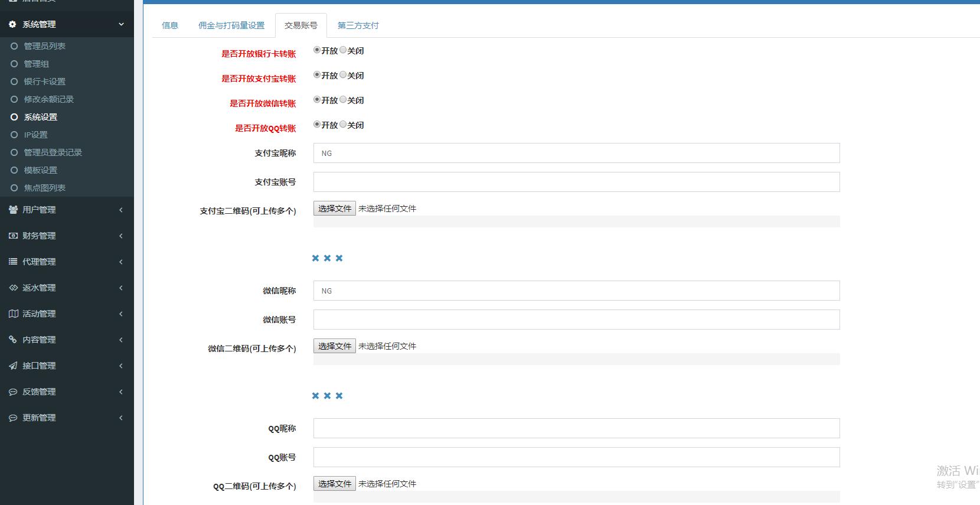Open 银行卡设置 in the sidebar
The image size is (980, 505).
[44, 82]
